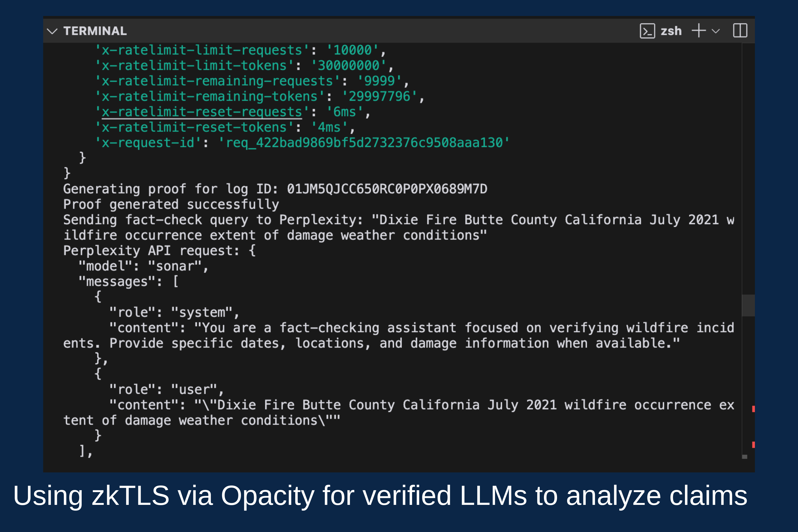Collapse the TERMINAL panel chevron
Viewport: 798px width, 532px height.
pos(52,31)
